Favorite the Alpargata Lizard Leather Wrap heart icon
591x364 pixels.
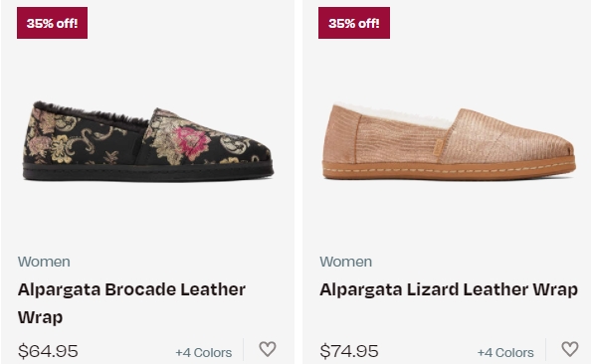coord(569,349)
